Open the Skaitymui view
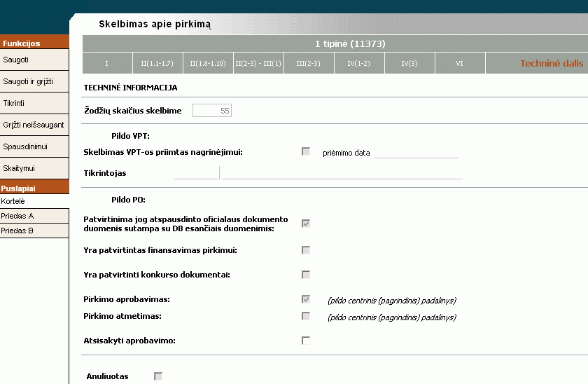Screen dimensions: 588x384 34,169
